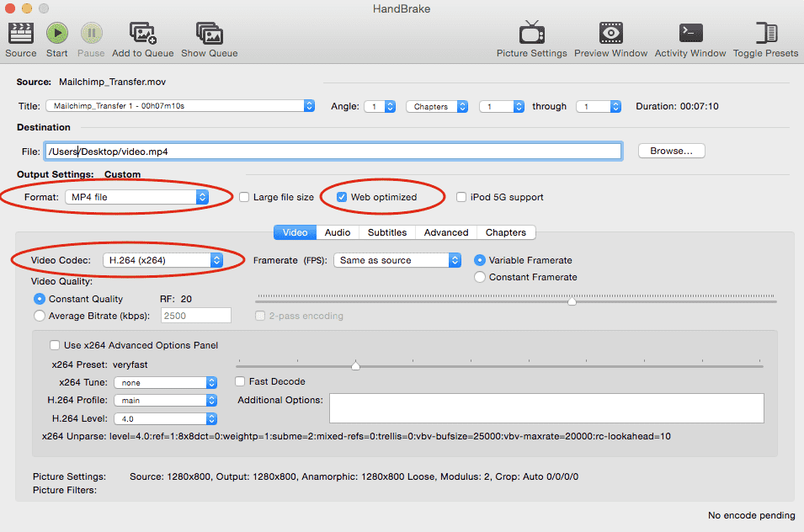Open the Preview Window eye icon
This screenshot has height=532, width=804.
pos(610,33)
